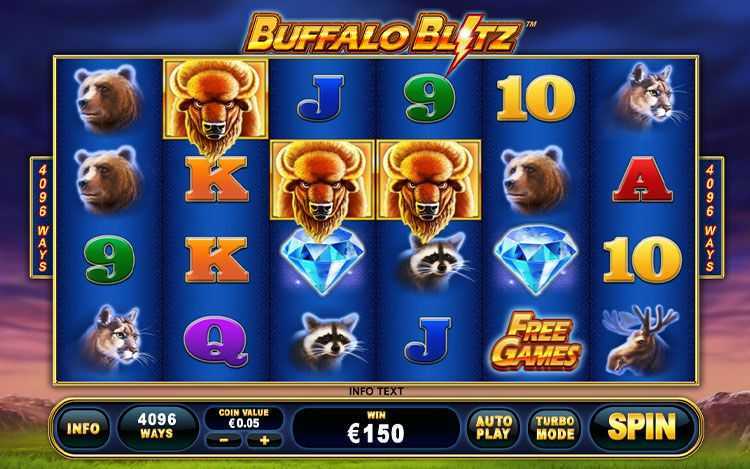Viewport: 750px width, 469px height.
Task: Click the cougar symbol at the top right
Action: (644, 97)
